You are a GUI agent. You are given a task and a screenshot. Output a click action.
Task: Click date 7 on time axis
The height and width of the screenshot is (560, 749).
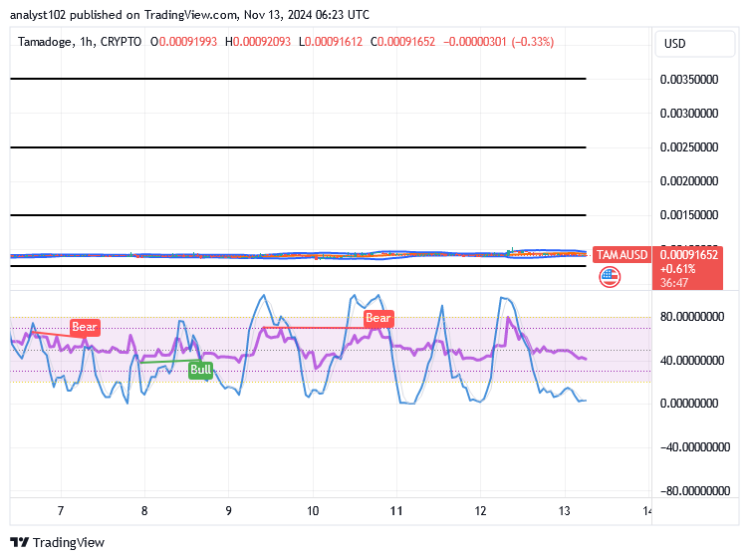pos(61,511)
